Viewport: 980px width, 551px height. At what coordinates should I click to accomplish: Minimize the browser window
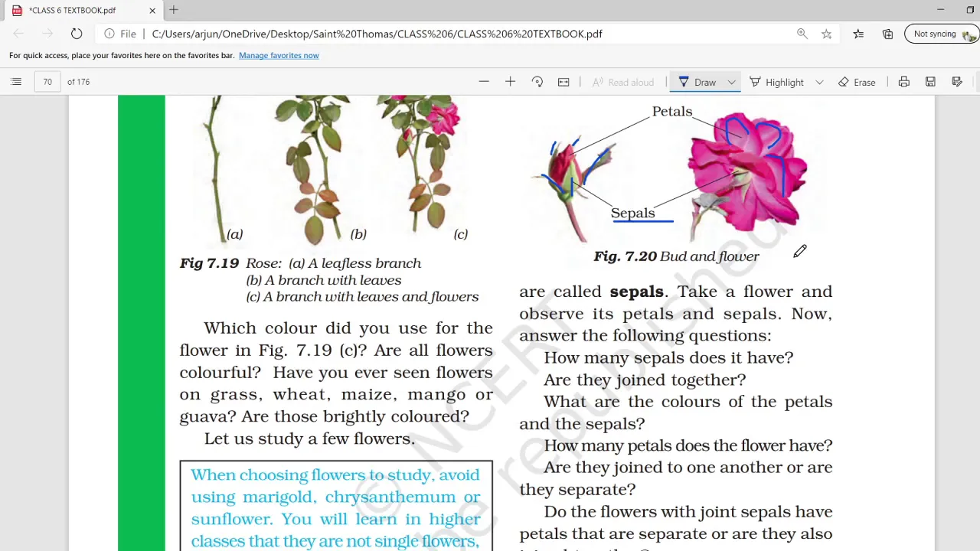pos(940,10)
